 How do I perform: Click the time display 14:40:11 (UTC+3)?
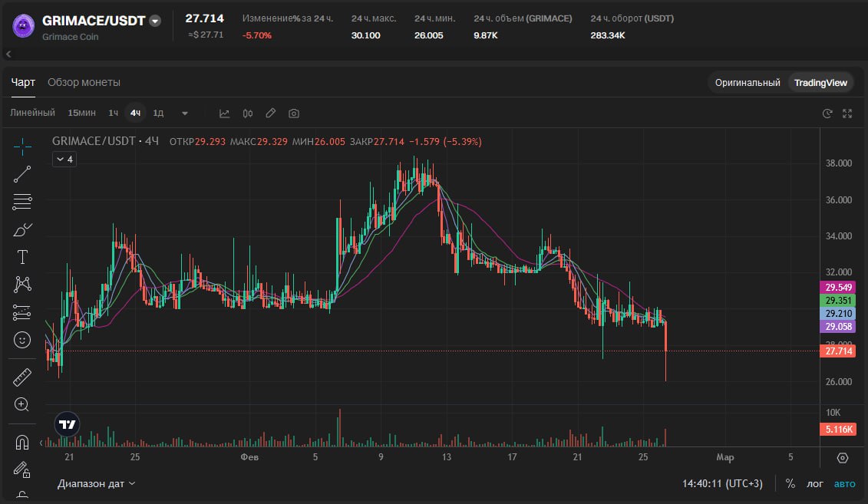(722, 483)
